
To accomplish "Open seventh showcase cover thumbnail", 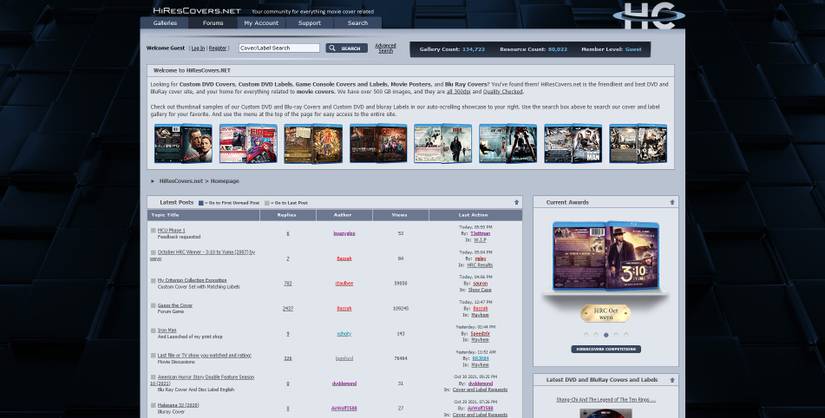I will pos(573,144).
